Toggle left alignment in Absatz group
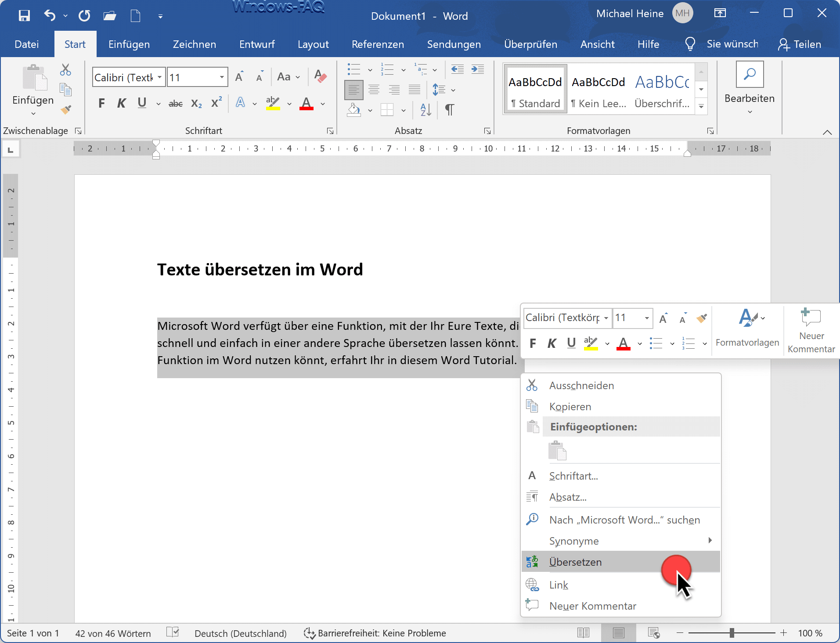Image resolution: width=840 pixels, height=643 pixels. point(354,90)
